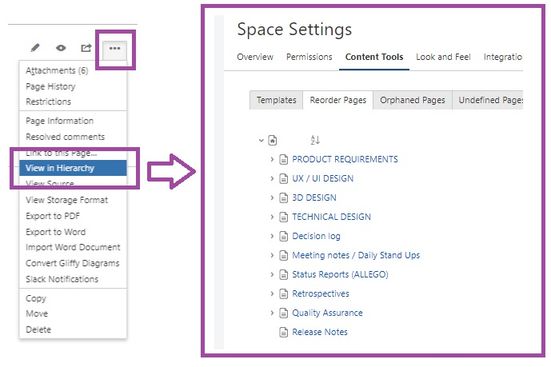This screenshot has height=367, width=551.
Task: Switch to the Orphaned Pages tab
Action: click(413, 100)
